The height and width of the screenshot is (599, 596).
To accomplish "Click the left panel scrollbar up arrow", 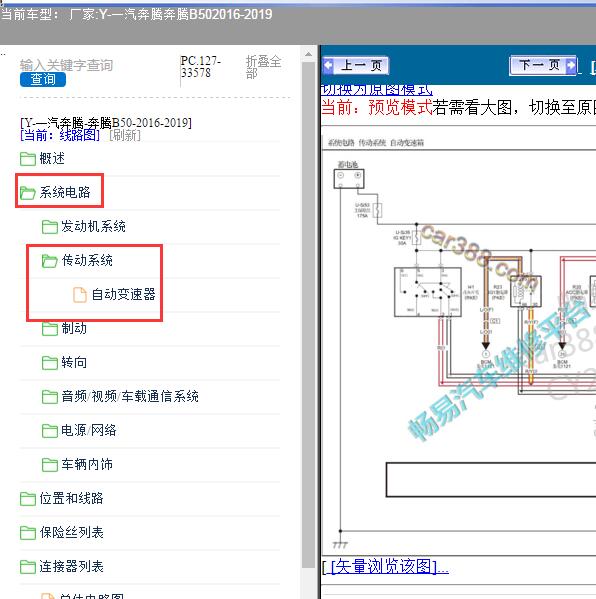I will tap(308, 54).
